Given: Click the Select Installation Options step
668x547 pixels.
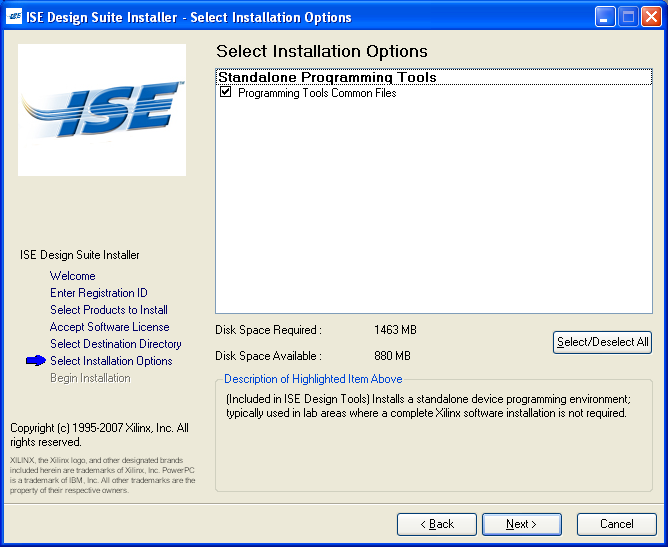Looking at the screenshot, I should (111, 361).
